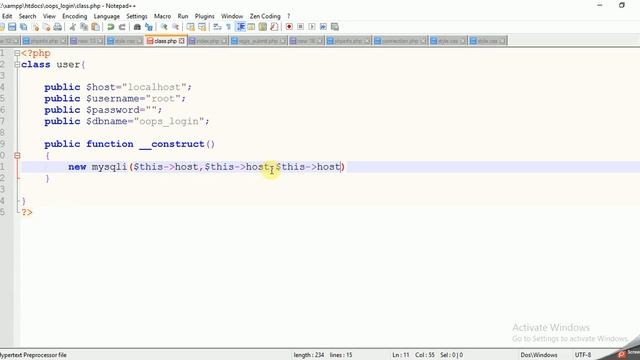Click the macro Playback icon
The height and width of the screenshot is (360, 640).
(312, 27)
